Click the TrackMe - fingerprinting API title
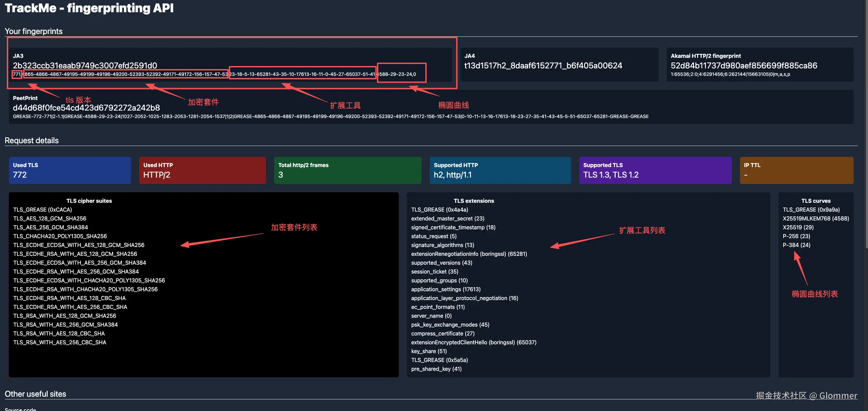This screenshot has width=868, height=411. (x=89, y=8)
